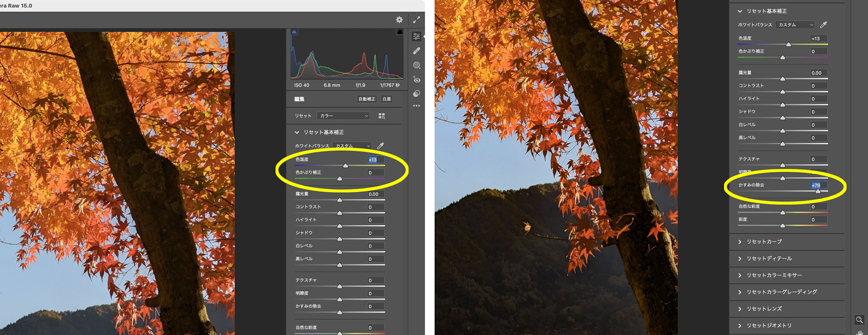Toggle highlight clipping warning on histogram

tap(400, 32)
